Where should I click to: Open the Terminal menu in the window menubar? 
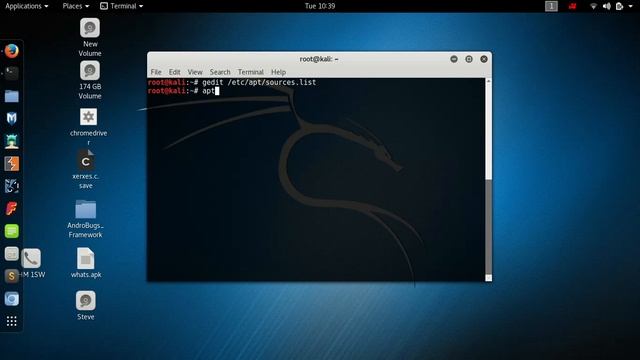pos(251,72)
